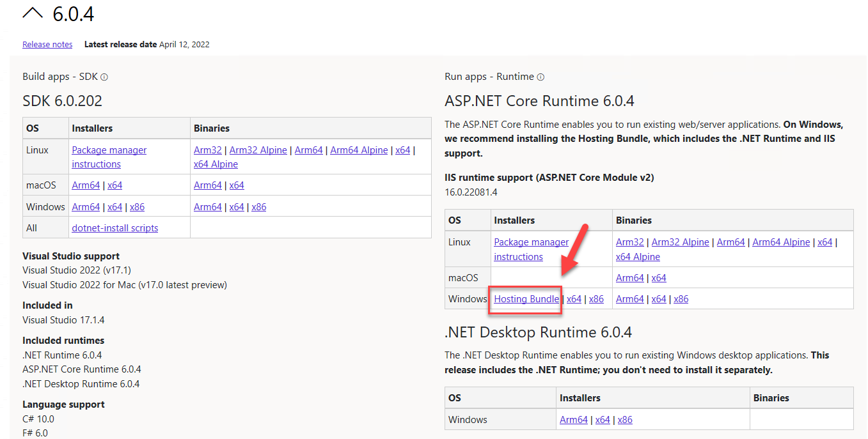Download SDK Windows Arm64 binaries

click(x=208, y=207)
